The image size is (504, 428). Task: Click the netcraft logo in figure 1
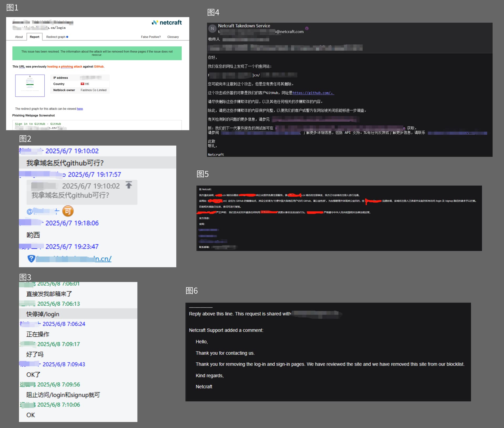point(167,23)
